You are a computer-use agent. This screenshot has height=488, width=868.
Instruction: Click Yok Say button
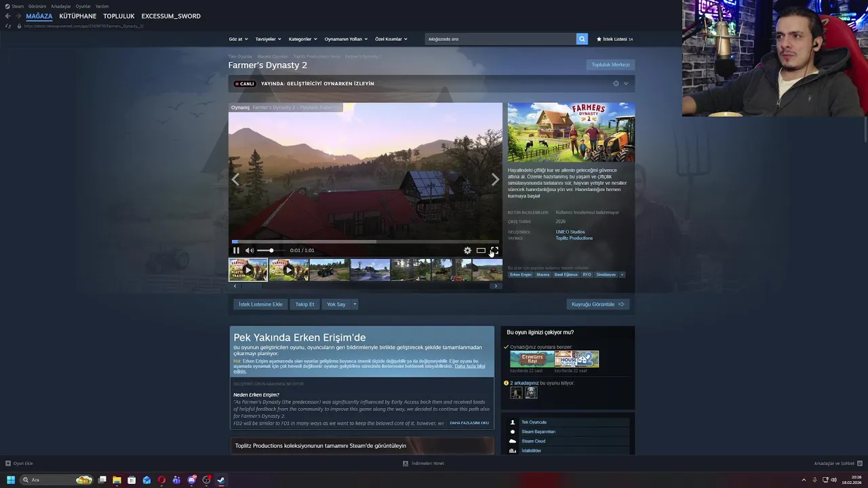[336, 304]
